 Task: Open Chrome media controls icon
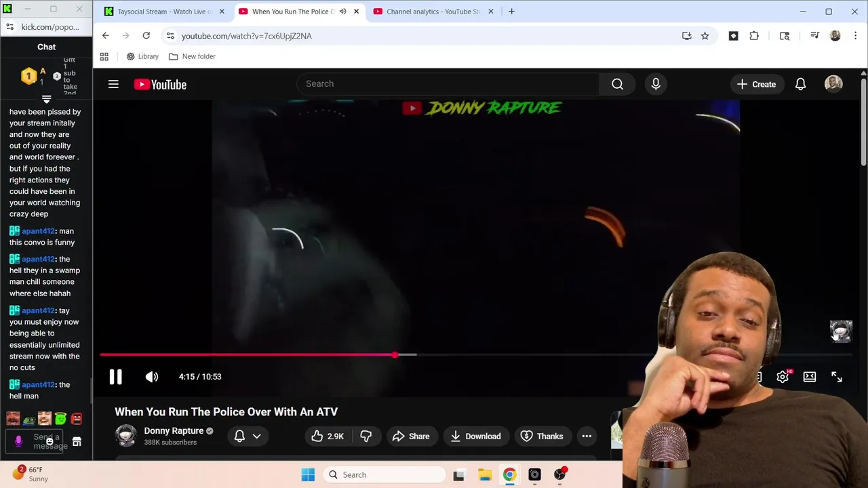815,36
